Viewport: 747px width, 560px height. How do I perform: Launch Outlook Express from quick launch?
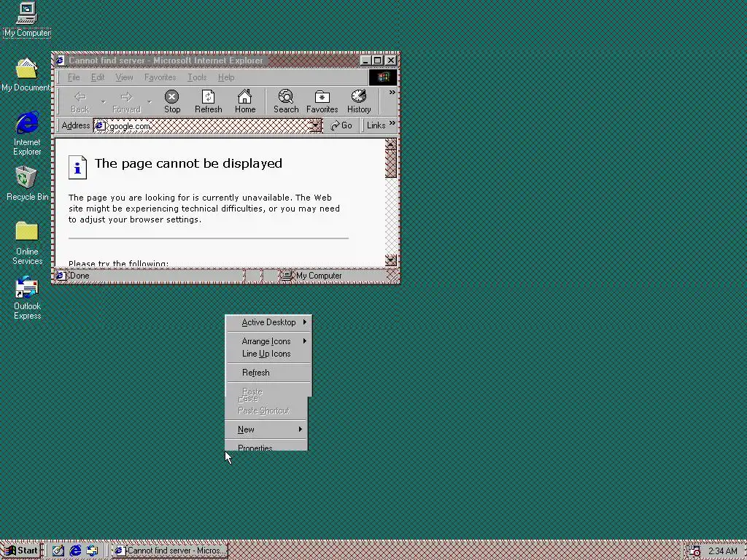[x=93, y=551]
